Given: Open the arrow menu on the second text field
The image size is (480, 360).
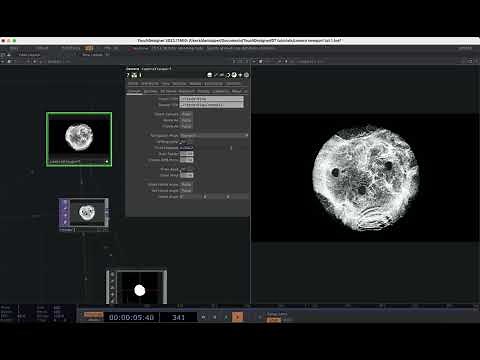Looking at the screenshot, I should pos(242,105).
